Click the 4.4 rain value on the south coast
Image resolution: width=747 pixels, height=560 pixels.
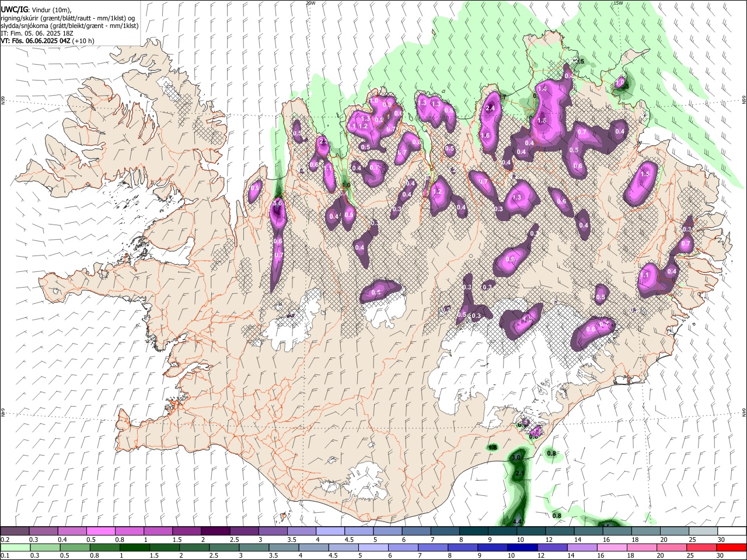coord(517,521)
